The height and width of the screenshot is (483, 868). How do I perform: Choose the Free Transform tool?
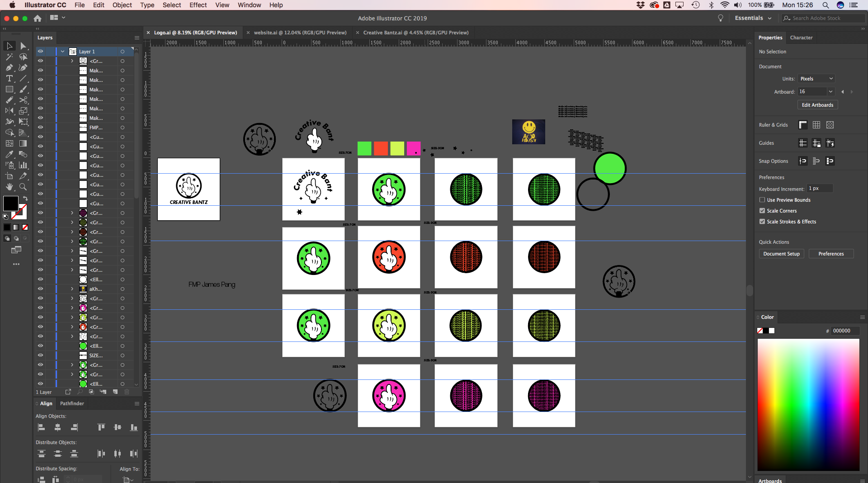[x=23, y=122]
